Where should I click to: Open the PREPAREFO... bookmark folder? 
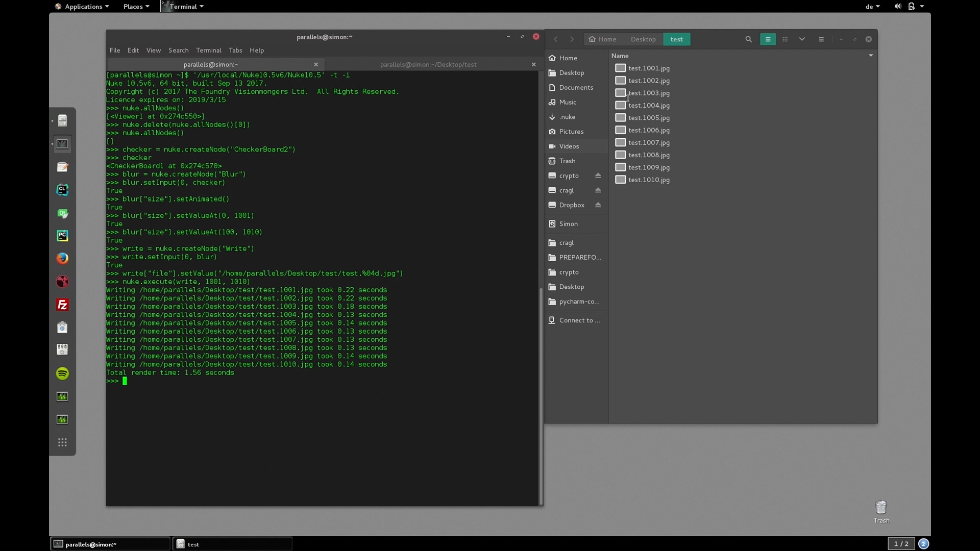click(x=576, y=258)
